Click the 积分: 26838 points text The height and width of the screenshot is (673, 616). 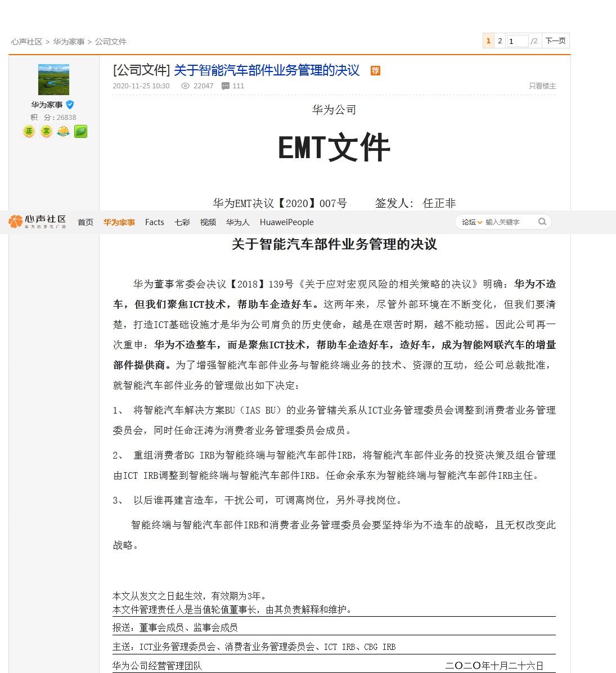coord(53,117)
